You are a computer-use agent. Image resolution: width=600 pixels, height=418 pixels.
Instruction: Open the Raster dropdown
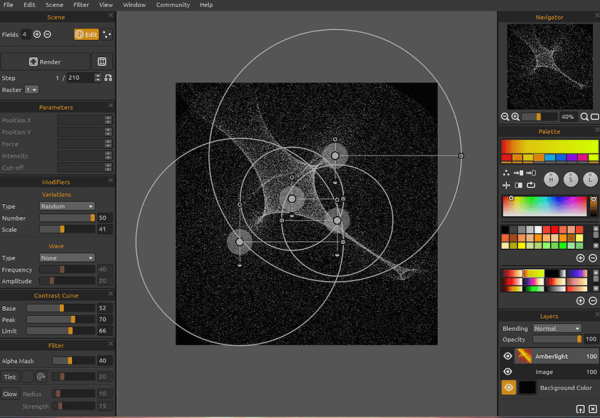[32, 90]
